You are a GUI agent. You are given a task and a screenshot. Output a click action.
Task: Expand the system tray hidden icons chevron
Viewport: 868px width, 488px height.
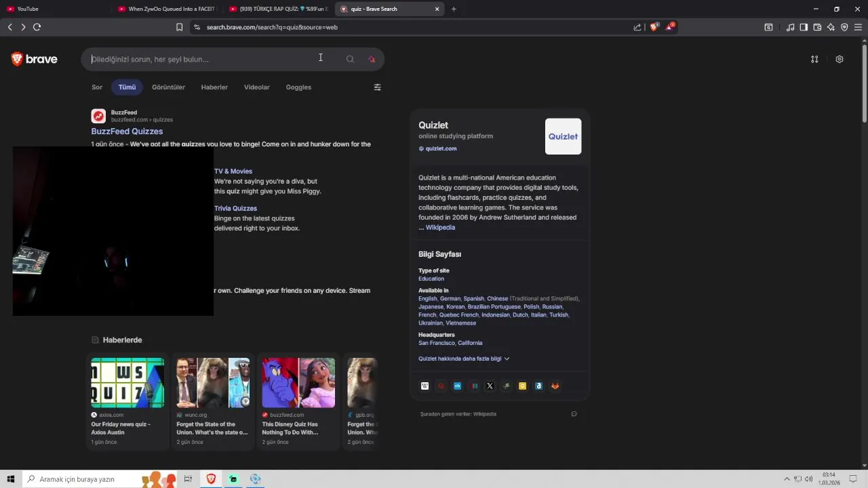(787, 479)
